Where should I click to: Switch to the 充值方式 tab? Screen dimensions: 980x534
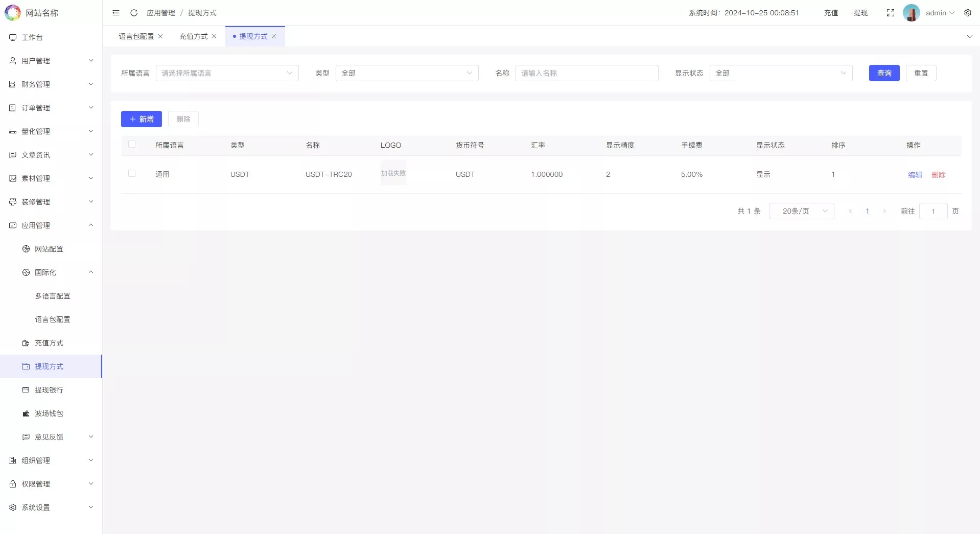coord(193,36)
